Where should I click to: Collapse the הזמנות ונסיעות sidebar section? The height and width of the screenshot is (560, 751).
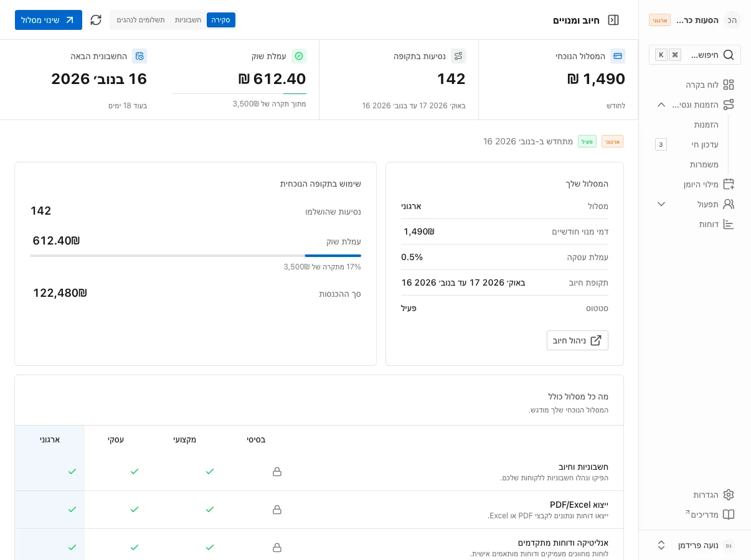click(x=661, y=105)
